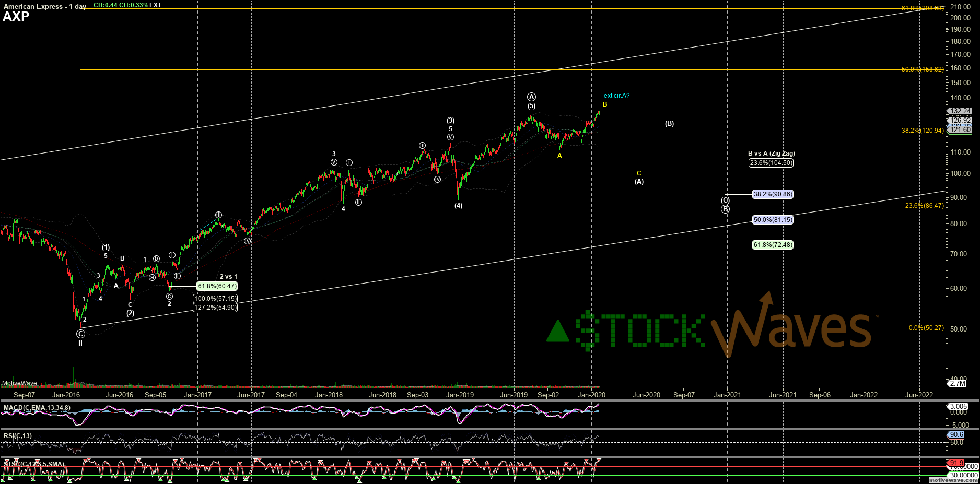This screenshot has height=484, width=980.
Task: Click the (4) wave label near Jan-2019
Action: (458, 206)
